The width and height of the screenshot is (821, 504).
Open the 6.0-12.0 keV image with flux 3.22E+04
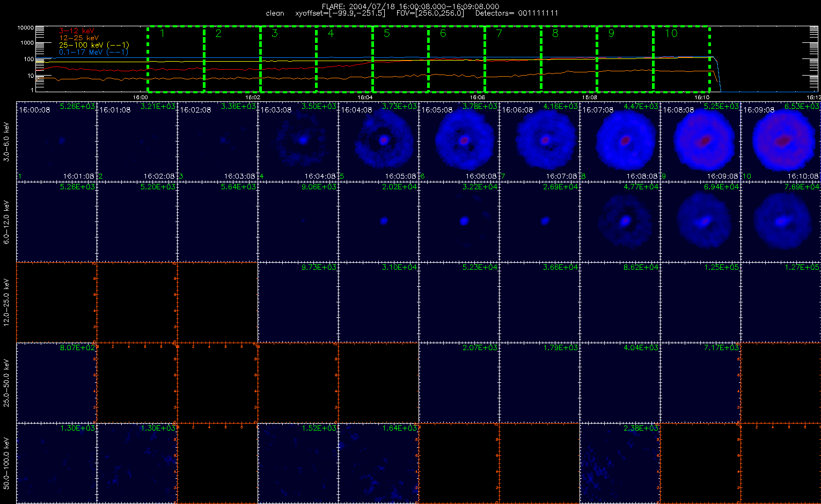point(459,221)
